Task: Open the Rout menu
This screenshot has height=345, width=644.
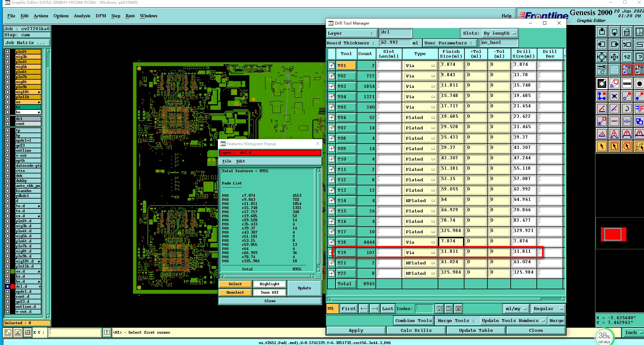Action: [x=130, y=16]
